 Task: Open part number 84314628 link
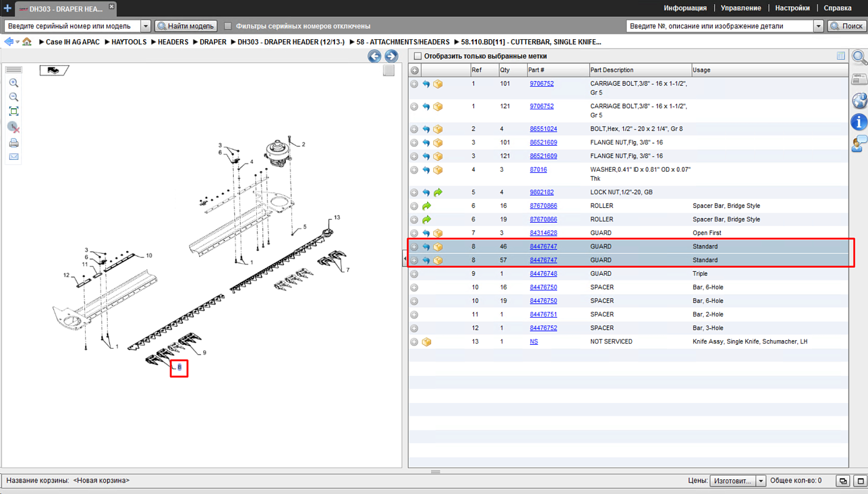coord(543,233)
